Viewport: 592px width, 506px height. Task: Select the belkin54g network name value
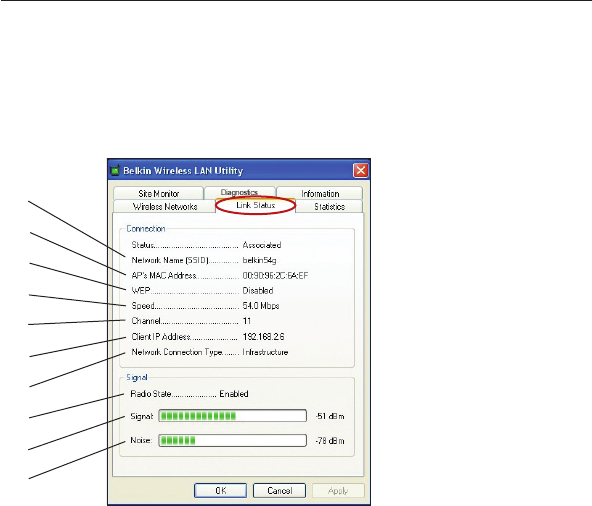[259, 260]
